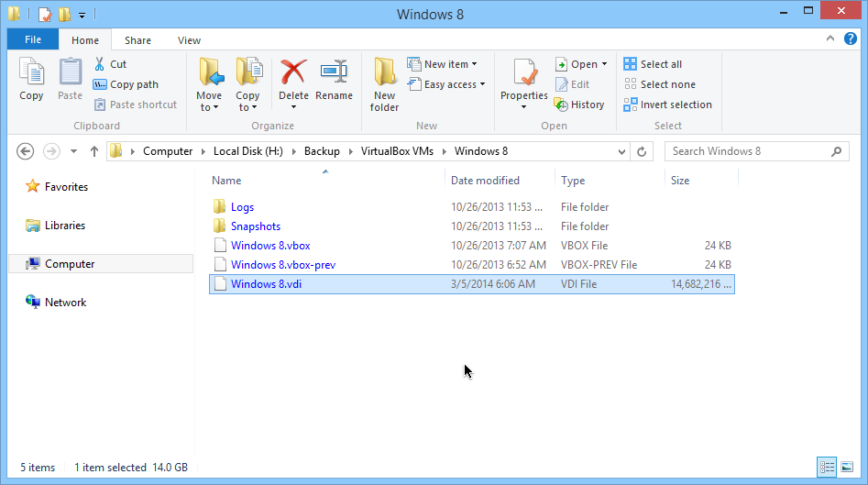The height and width of the screenshot is (485, 868).
Task: Minimize the ribbon with the chevron
Action: point(830,39)
